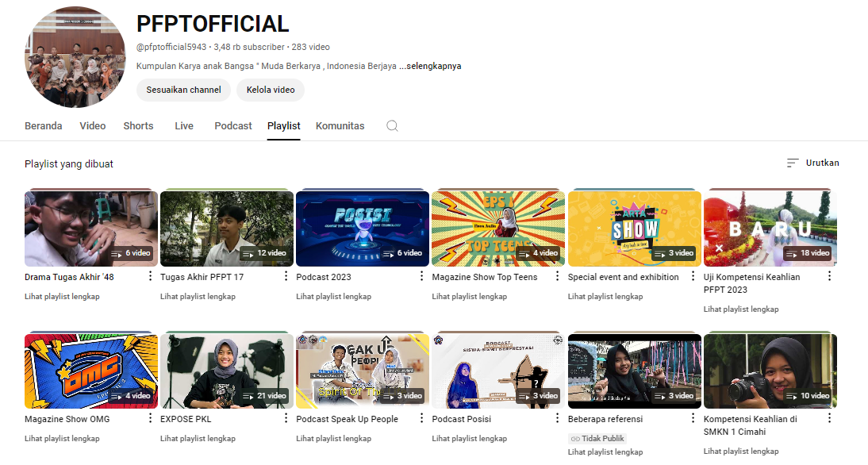Open options menu for Uji Kompetensi Keahlian PFPT 2023
868x465 pixels.
click(829, 275)
